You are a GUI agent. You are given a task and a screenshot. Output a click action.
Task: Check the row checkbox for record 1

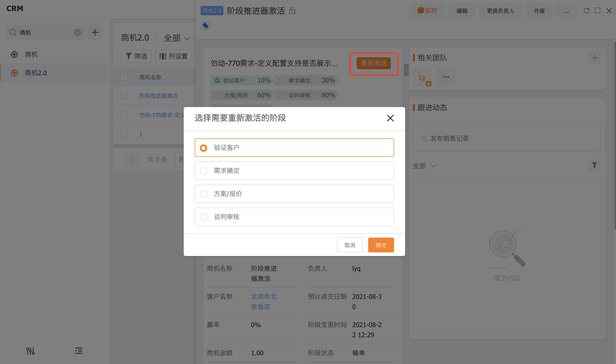124,134
